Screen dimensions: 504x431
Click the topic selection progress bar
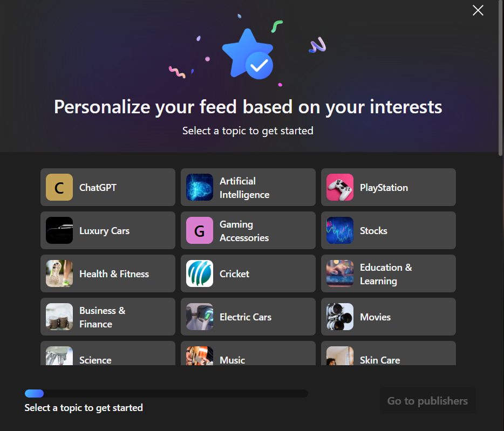click(166, 393)
